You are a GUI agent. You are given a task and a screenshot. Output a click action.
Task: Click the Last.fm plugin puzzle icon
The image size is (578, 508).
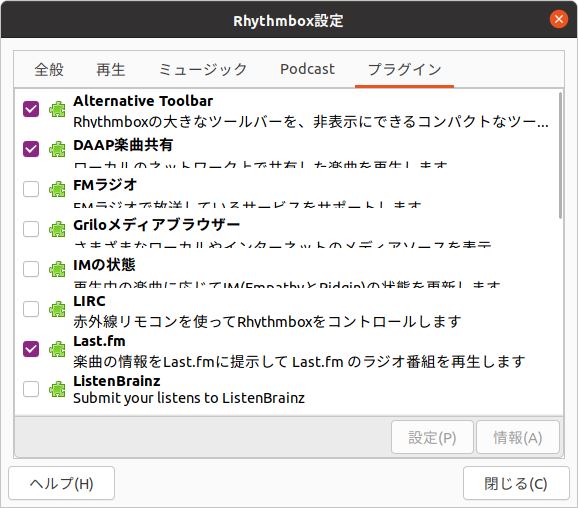point(57,349)
